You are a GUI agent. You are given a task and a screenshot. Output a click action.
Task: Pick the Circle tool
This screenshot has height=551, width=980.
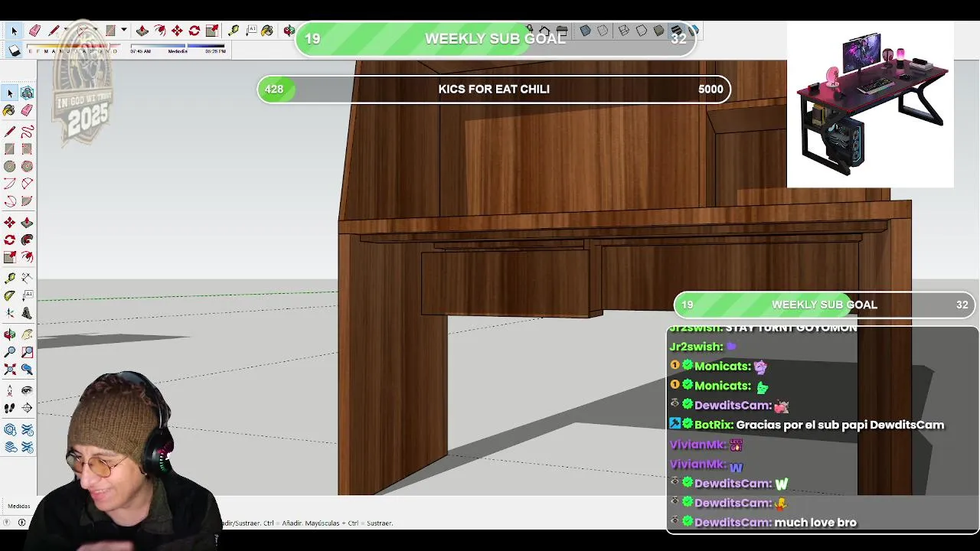(10, 166)
